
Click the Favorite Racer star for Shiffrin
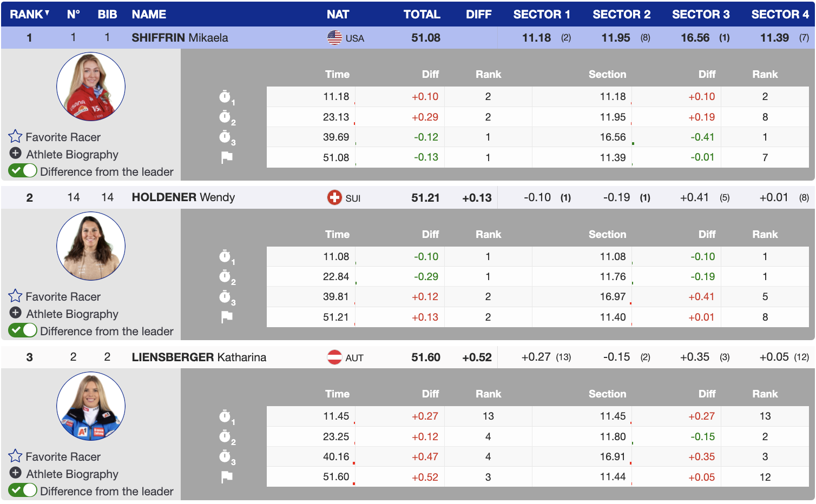pos(15,136)
